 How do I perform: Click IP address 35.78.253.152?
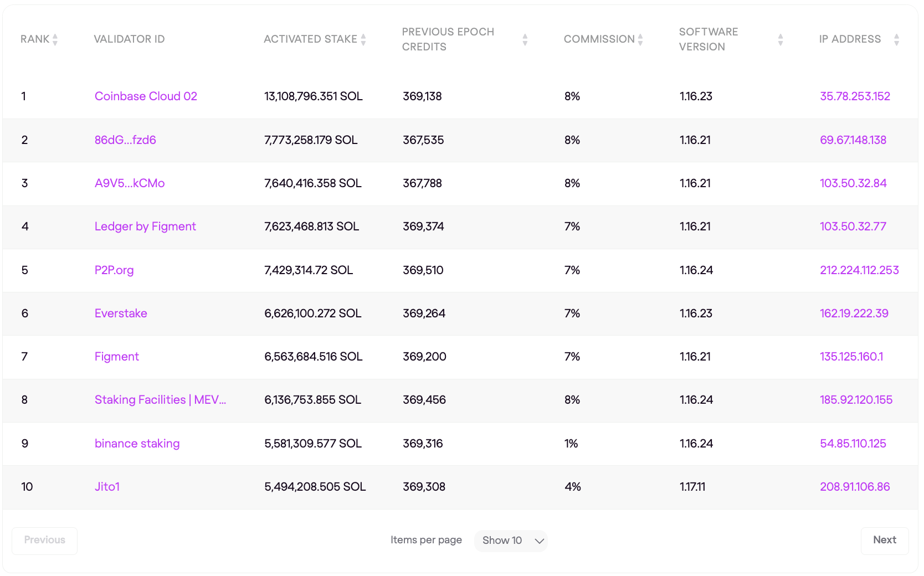click(x=855, y=96)
